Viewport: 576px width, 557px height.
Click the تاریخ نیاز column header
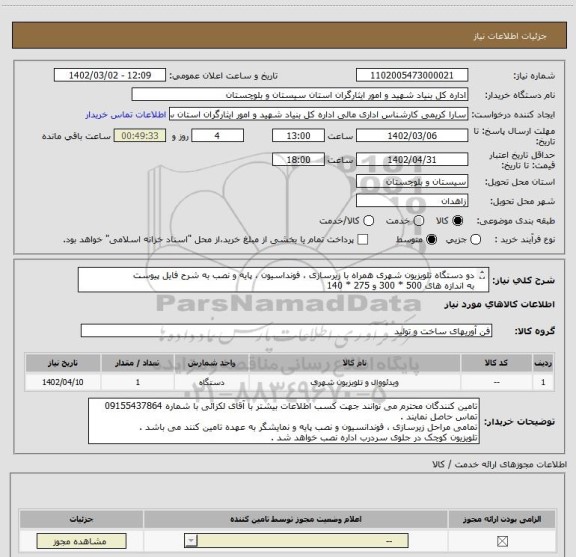63,363
